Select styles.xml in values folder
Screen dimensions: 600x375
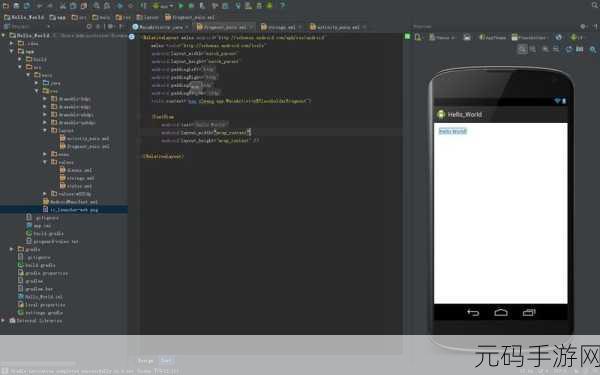coord(76,186)
